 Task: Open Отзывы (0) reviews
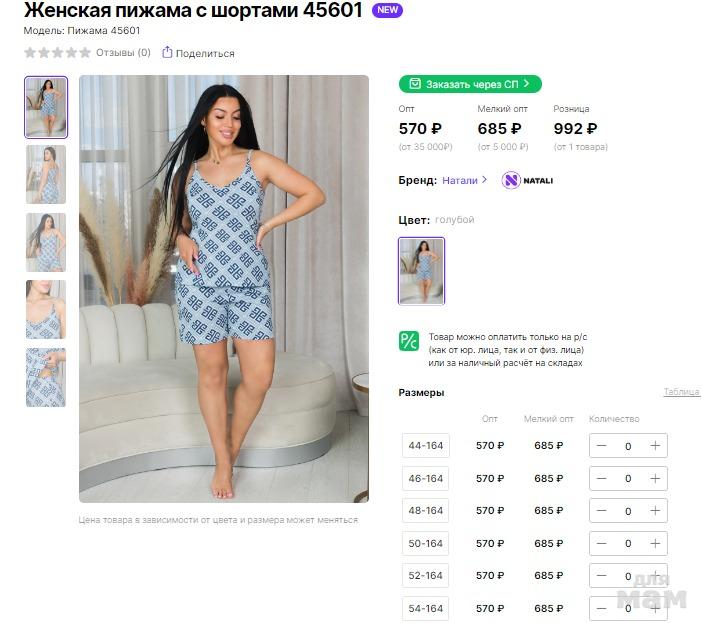123,53
